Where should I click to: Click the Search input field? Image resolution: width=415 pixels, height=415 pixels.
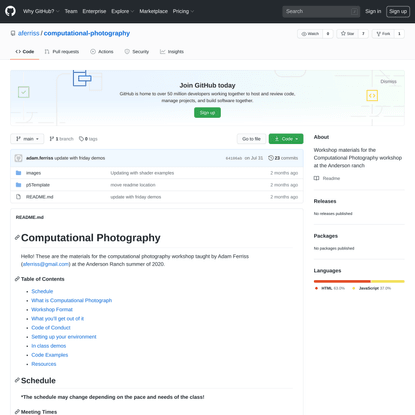coord(322,11)
